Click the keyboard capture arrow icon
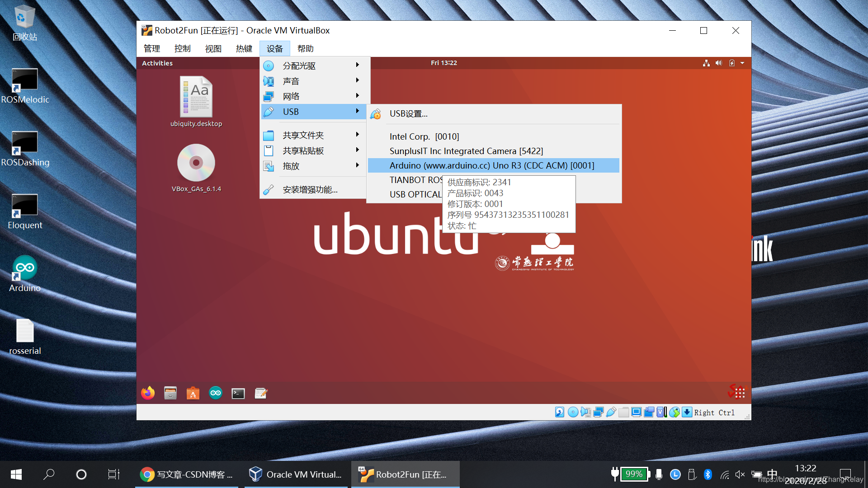The height and width of the screenshot is (488, 868). 687,412
